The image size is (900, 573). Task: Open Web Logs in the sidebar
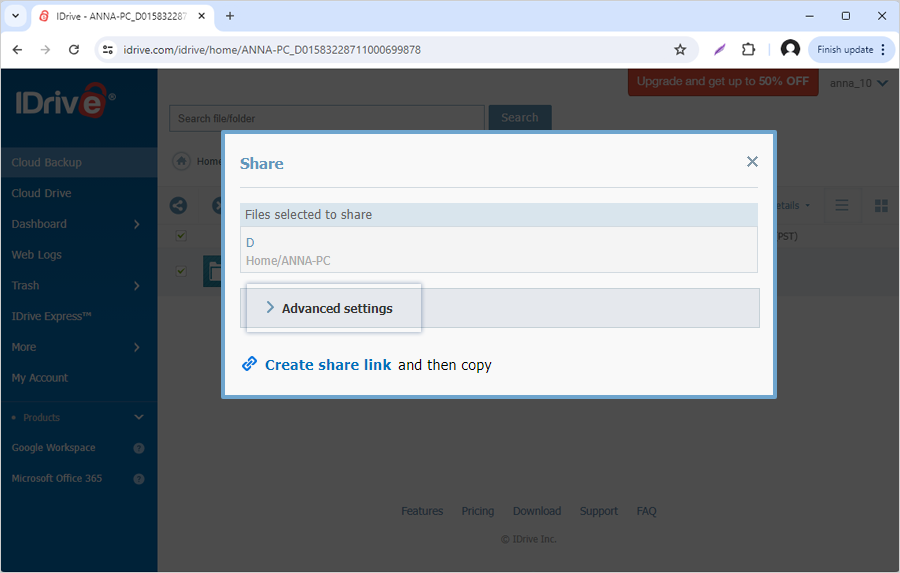[x=37, y=255]
